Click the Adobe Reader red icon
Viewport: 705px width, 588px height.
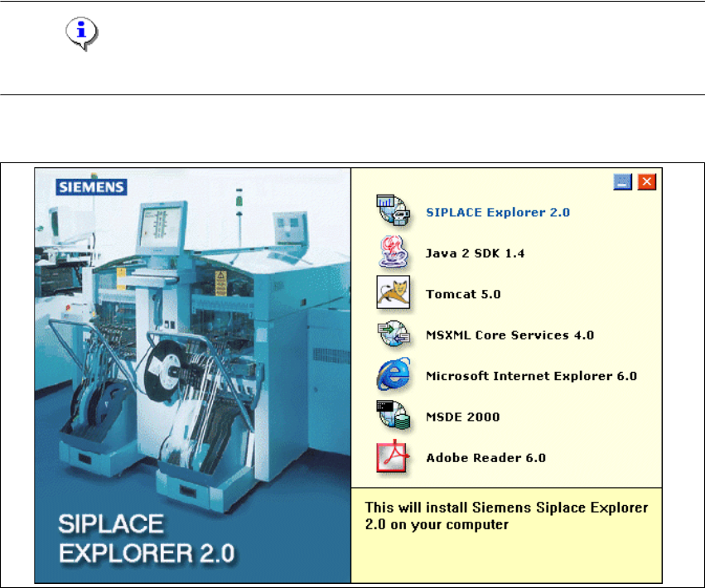[x=394, y=456]
